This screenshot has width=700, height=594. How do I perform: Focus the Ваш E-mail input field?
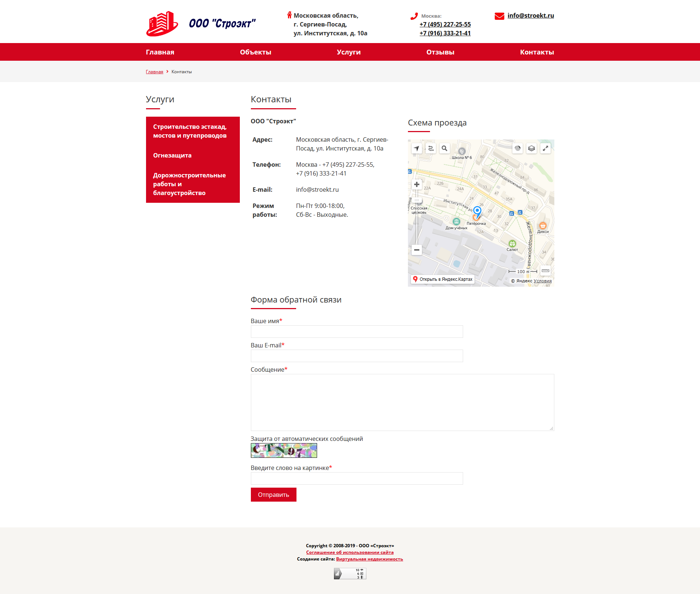[x=357, y=356]
